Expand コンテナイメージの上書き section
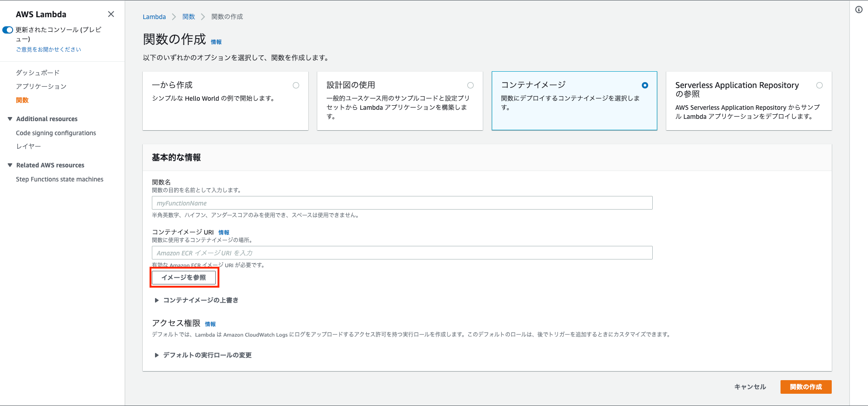The width and height of the screenshot is (868, 406). pos(196,300)
